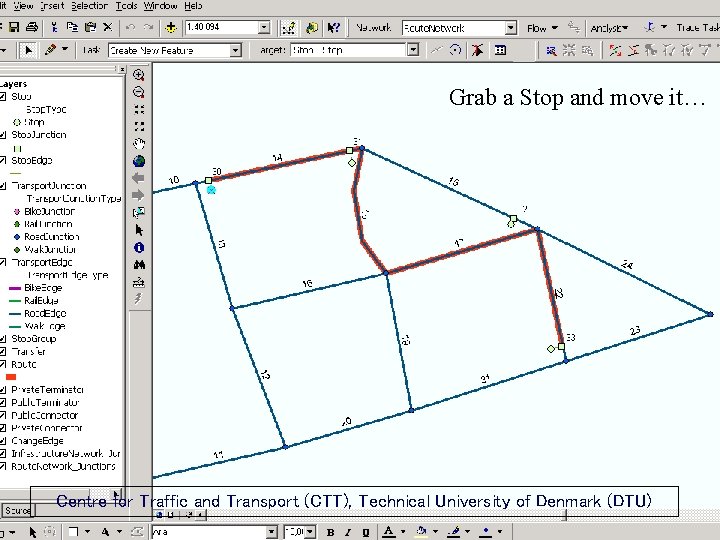Open the Flow dropdown menu
This screenshot has width=720, height=540.
click(542, 28)
